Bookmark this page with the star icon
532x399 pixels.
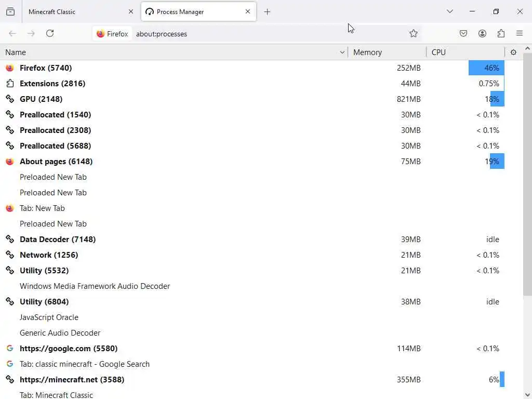[413, 33]
